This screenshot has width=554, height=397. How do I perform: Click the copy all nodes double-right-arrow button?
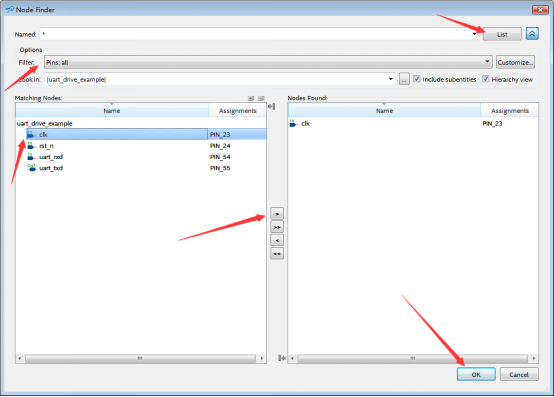277,227
